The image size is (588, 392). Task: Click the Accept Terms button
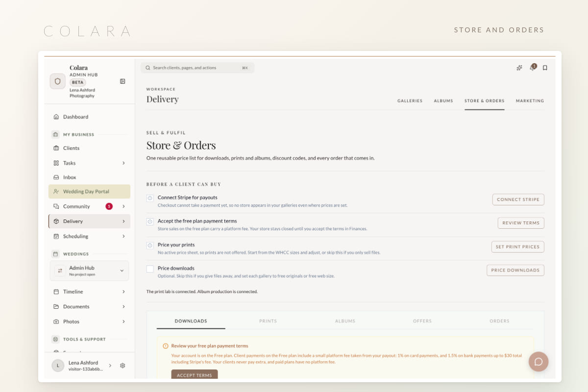tap(195, 375)
